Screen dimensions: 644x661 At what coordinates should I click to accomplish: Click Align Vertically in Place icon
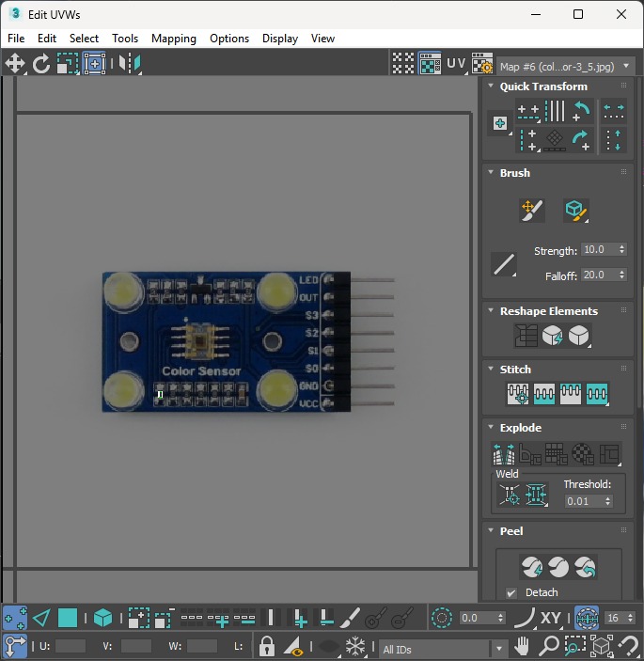pyautogui.click(x=528, y=140)
